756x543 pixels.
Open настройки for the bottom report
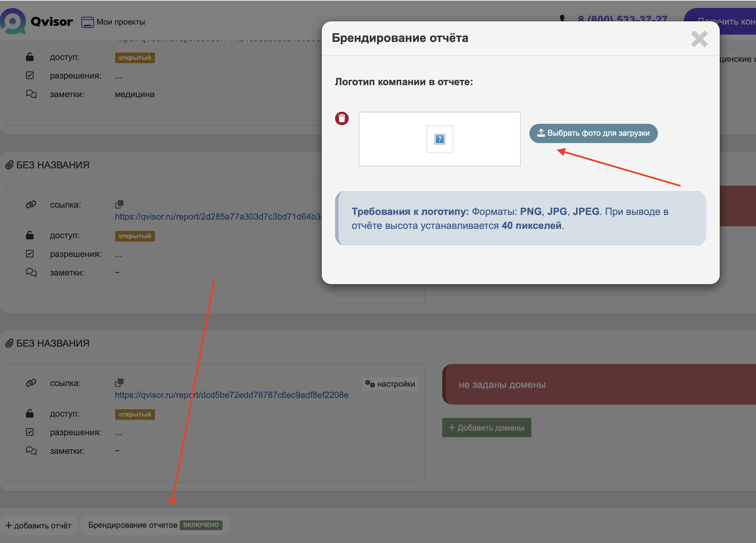pyautogui.click(x=390, y=384)
